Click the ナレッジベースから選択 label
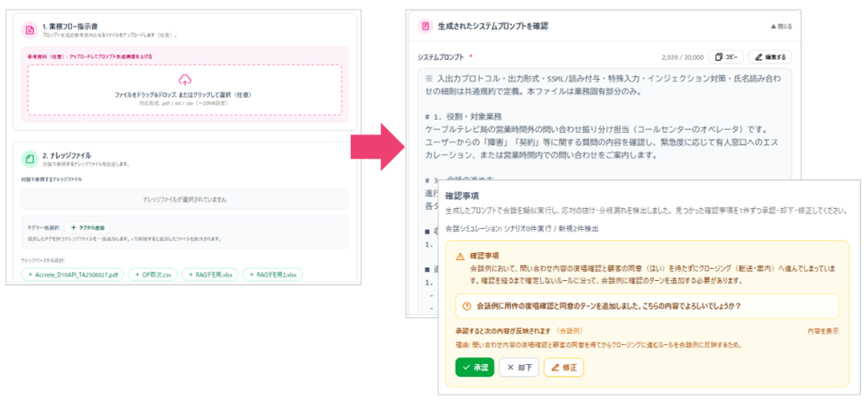Image resolution: width=868 pixels, height=405 pixels. (x=43, y=260)
